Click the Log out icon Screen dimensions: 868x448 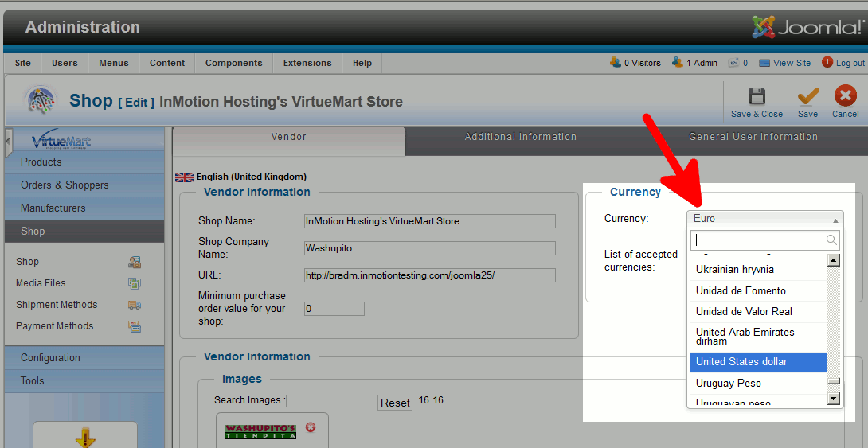tap(827, 63)
